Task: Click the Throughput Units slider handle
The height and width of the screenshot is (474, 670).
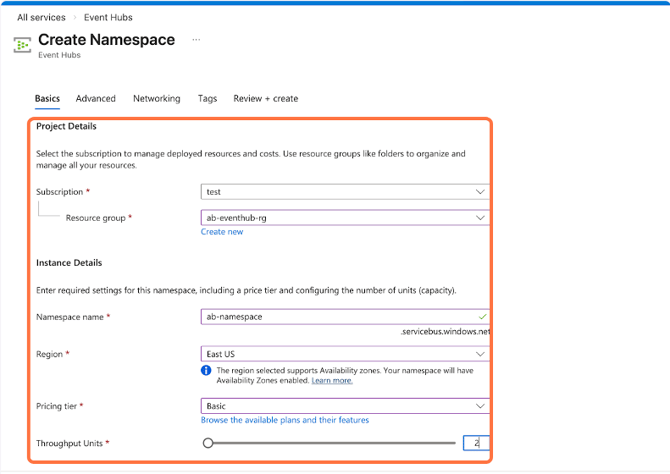Action: point(208,442)
